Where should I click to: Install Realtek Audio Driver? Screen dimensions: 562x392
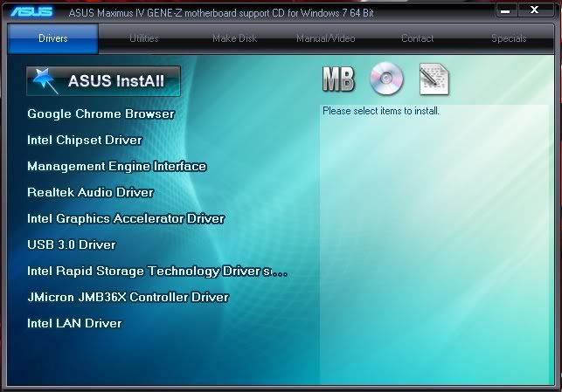coord(90,193)
